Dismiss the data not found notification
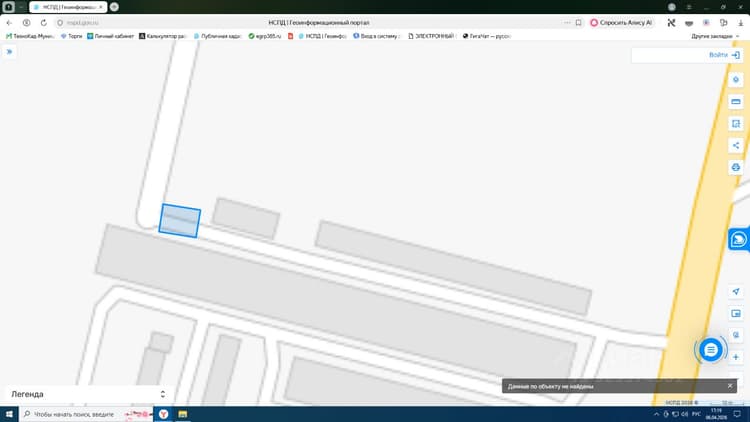Screen dimensions: 750x422 click(730, 386)
